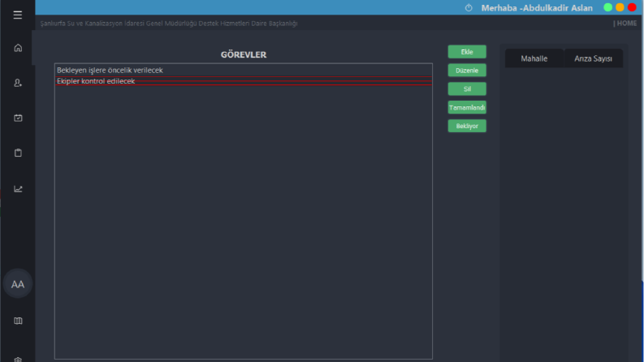644x362 pixels.
Task: Click the Ekle button
Action: 467,52
